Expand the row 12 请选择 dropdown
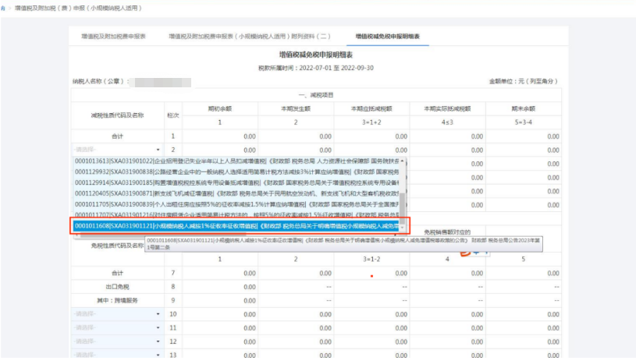 (x=158, y=342)
